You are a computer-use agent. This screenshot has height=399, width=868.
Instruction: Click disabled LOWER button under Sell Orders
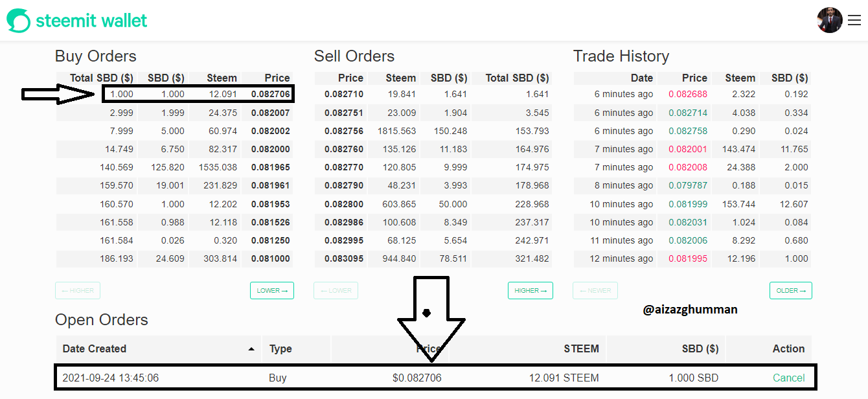(x=336, y=291)
